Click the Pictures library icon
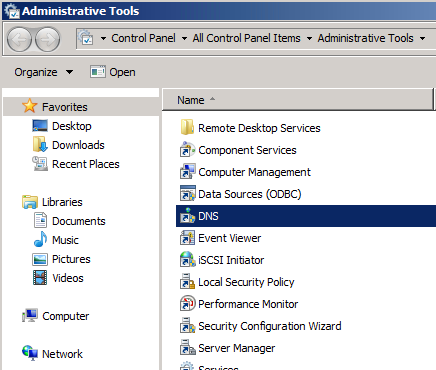The width and height of the screenshot is (436, 370). coord(40,259)
